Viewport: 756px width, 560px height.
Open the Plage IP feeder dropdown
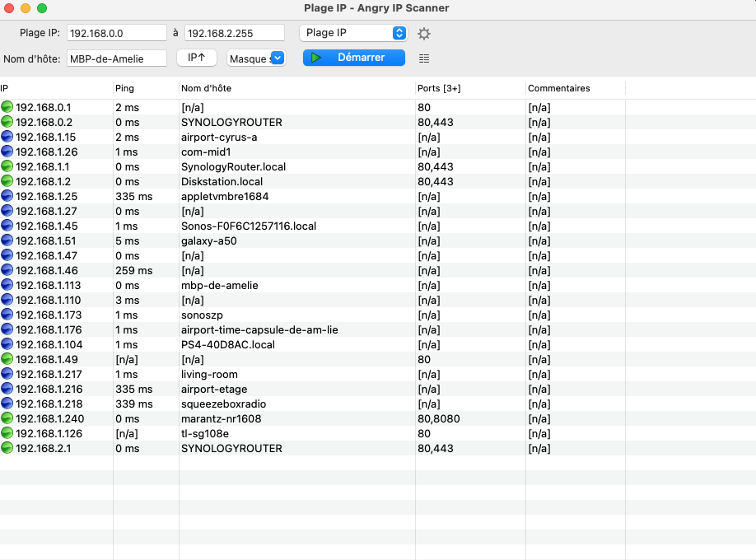pos(353,33)
